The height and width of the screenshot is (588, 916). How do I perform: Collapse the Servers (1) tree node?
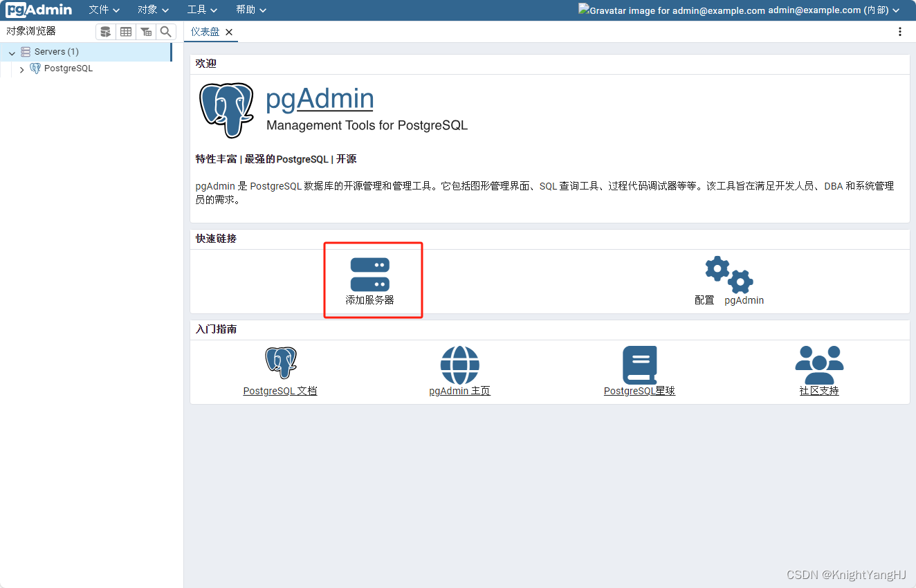pyautogui.click(x=12, y=53)
